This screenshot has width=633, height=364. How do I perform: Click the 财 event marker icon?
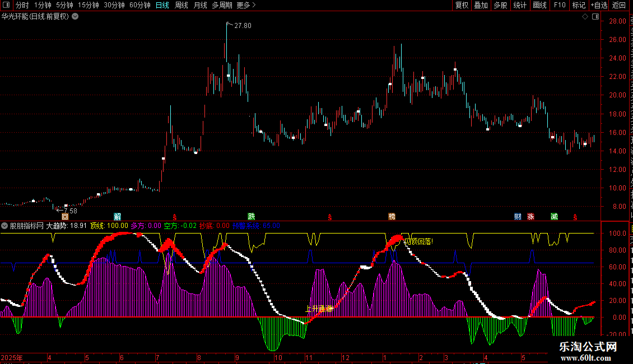[518, 217]
